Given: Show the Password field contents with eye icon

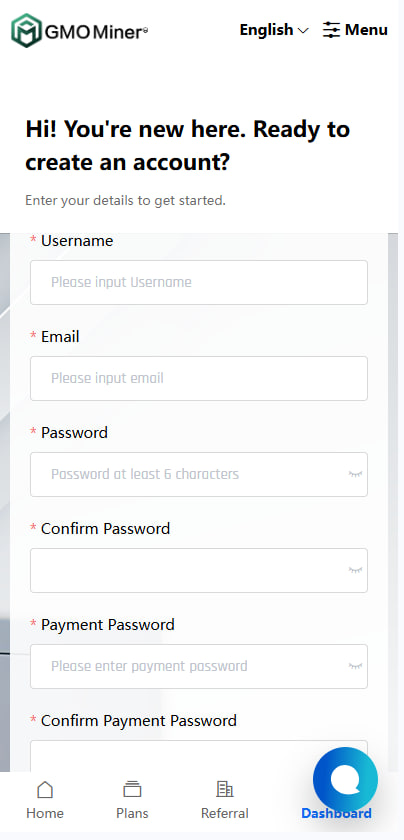Looking at the screenshot, I should click(x=355, y=474).
